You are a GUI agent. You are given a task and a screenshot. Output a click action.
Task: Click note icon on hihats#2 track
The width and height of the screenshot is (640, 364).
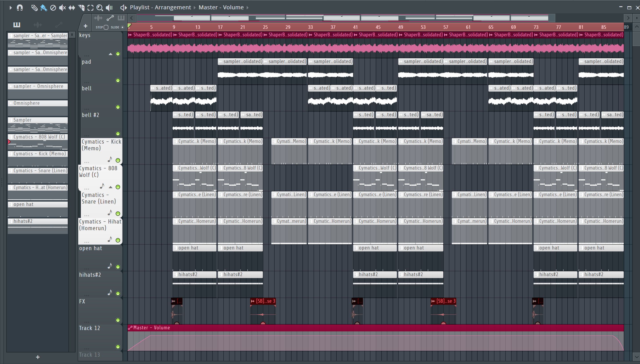click(110, 293)
